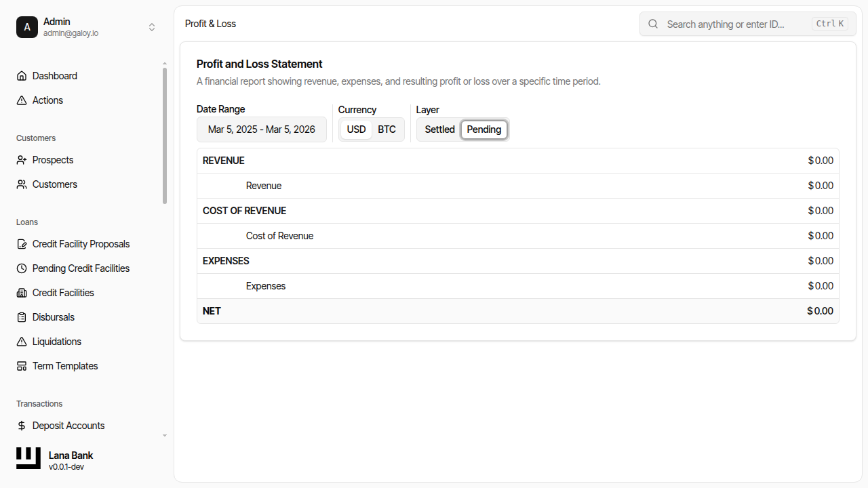Go to Liquidations in sidebar
The width and height of the screenshot is (868, 488).
pos(57,342)
